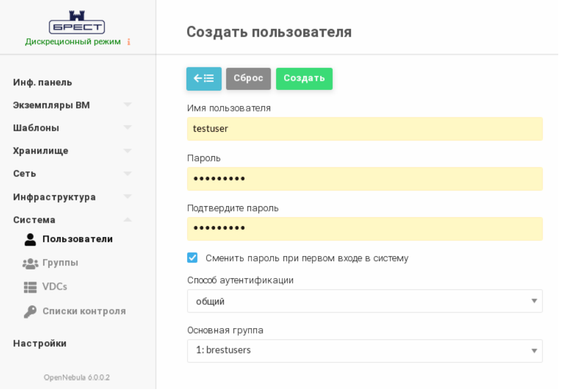578x392 pixels.
Task: Click the Пароль input field
Action: pyautogui.click(x=365, y=179)
